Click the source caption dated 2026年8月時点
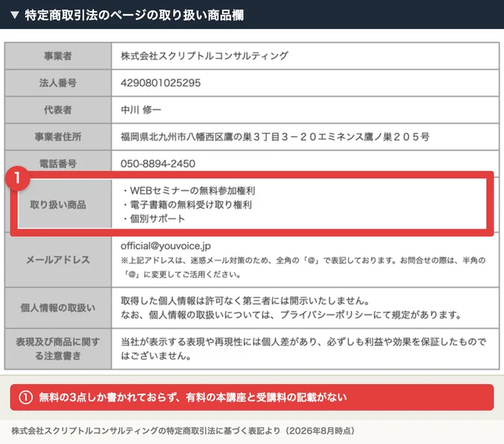Image resolution: width=504 pixels, height=444 pixels. pos(183,431)
